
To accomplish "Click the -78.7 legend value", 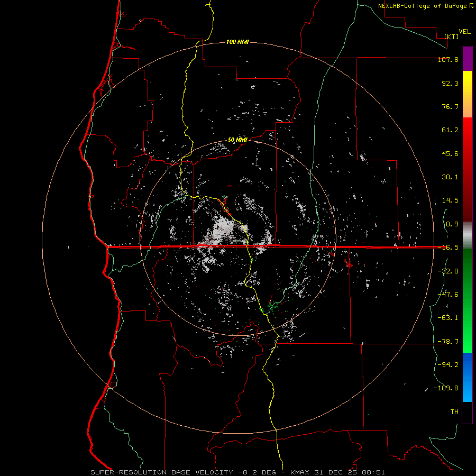I will (448, 342).
